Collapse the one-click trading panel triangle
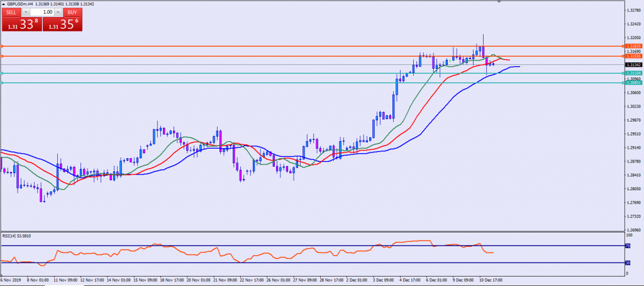 pos(3,4)
